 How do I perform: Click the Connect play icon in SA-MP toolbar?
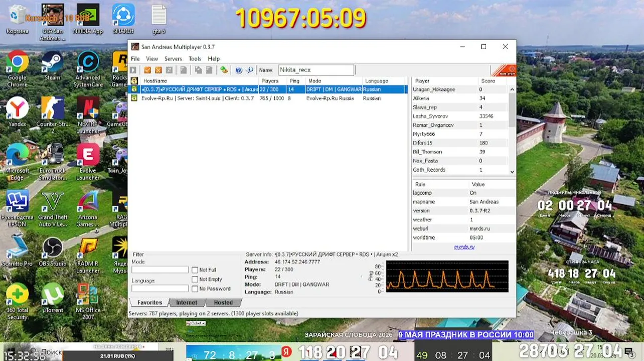[x=133, y=70]
